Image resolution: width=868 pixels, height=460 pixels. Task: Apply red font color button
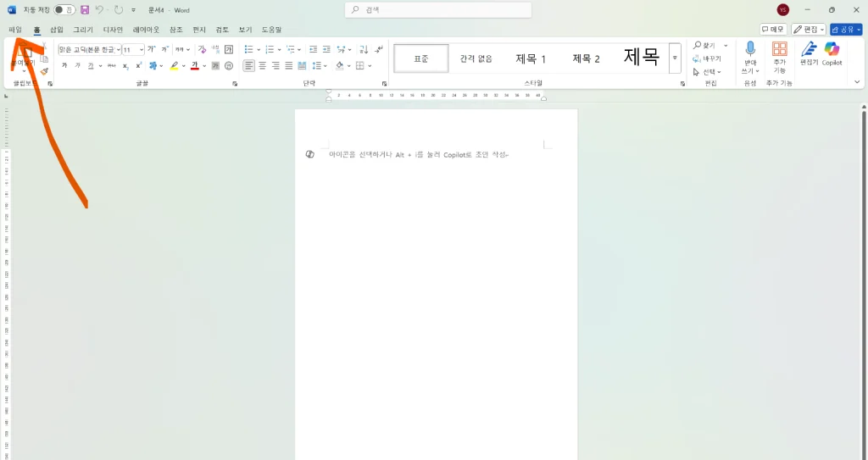pos(195,66)
